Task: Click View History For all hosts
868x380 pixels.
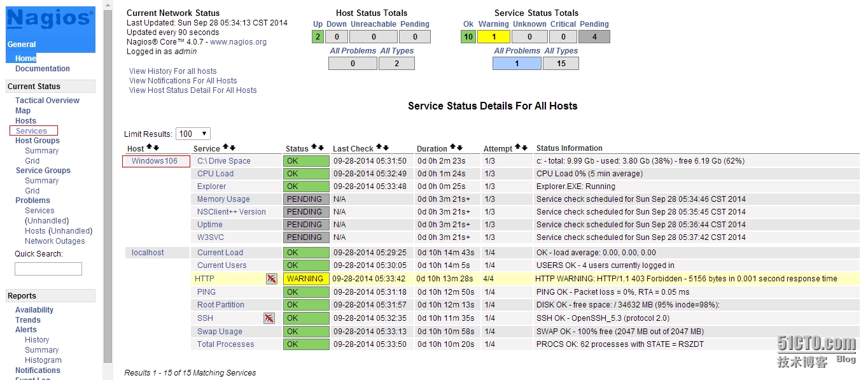Action: tap(172, 71)
